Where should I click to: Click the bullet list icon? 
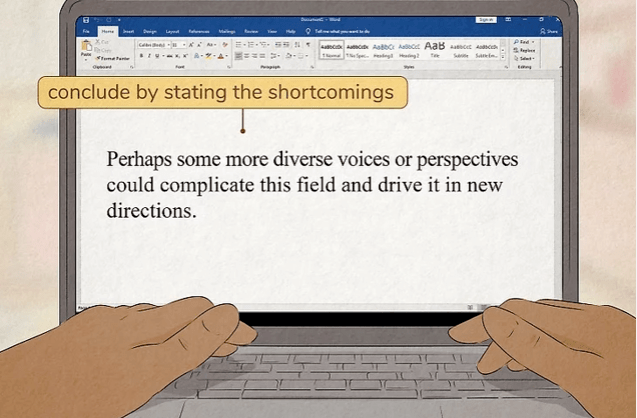[239, 45]
